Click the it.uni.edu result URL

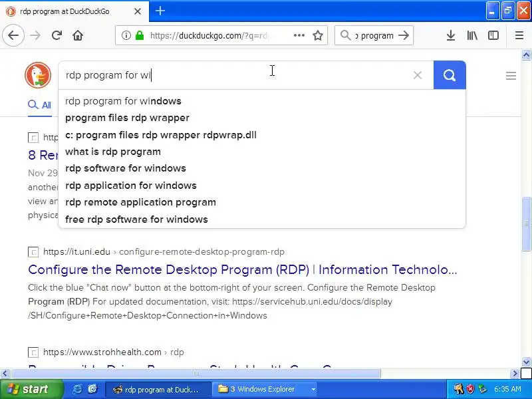(x=164, y=252)
